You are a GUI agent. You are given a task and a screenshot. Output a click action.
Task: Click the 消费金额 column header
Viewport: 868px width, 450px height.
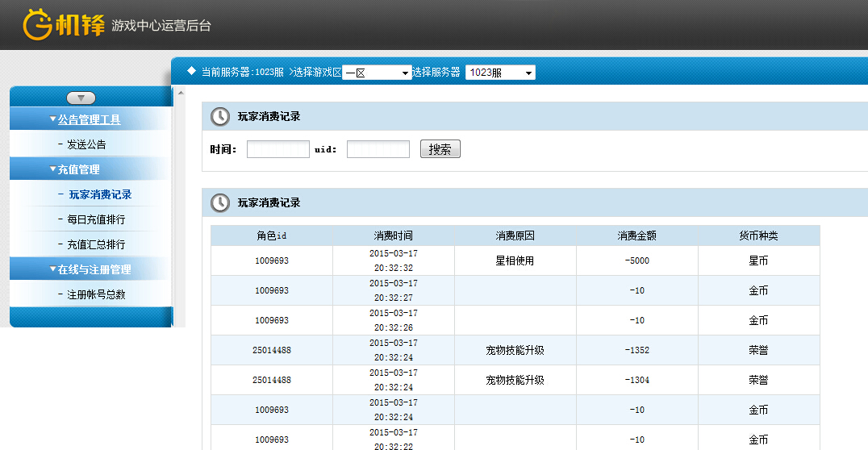click(637, 235)
